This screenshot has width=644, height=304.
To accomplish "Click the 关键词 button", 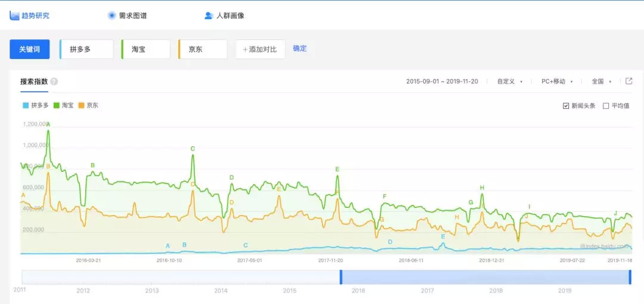I will (x=29, y=50).
